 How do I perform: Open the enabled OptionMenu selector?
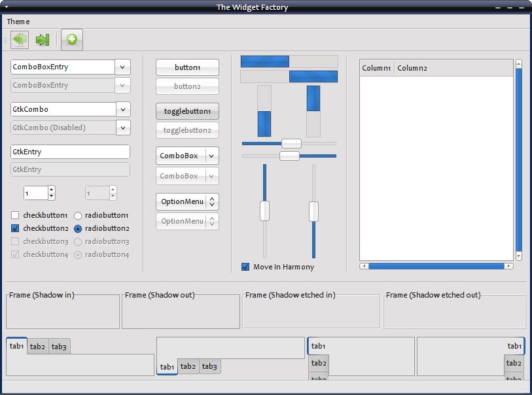(187, 201)
